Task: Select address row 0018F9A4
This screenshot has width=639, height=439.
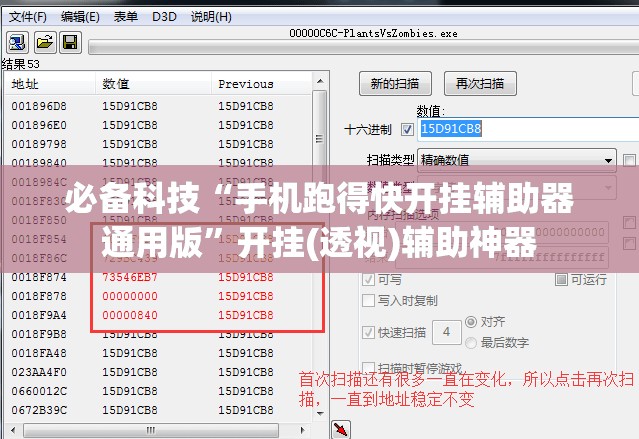Action: 158,315
